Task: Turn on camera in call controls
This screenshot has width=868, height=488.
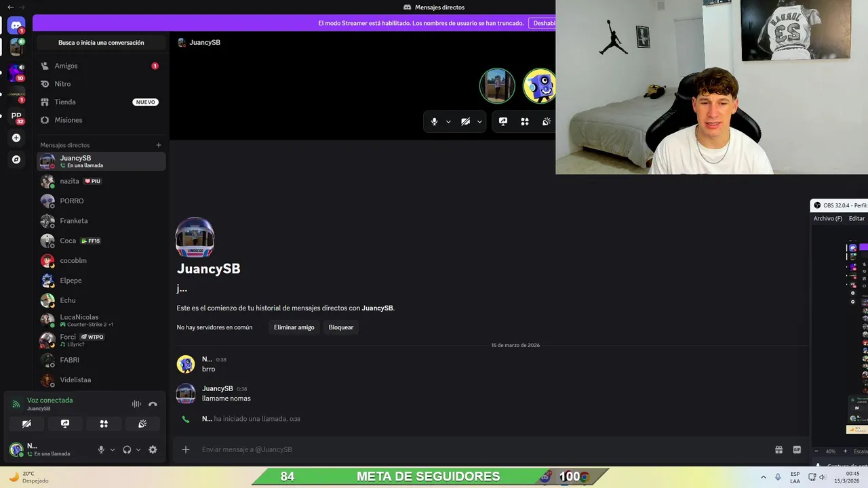Action: point(465,121)
